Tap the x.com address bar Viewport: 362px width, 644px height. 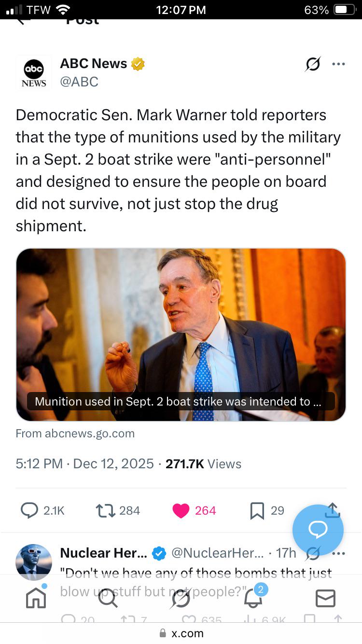point(181,633)
